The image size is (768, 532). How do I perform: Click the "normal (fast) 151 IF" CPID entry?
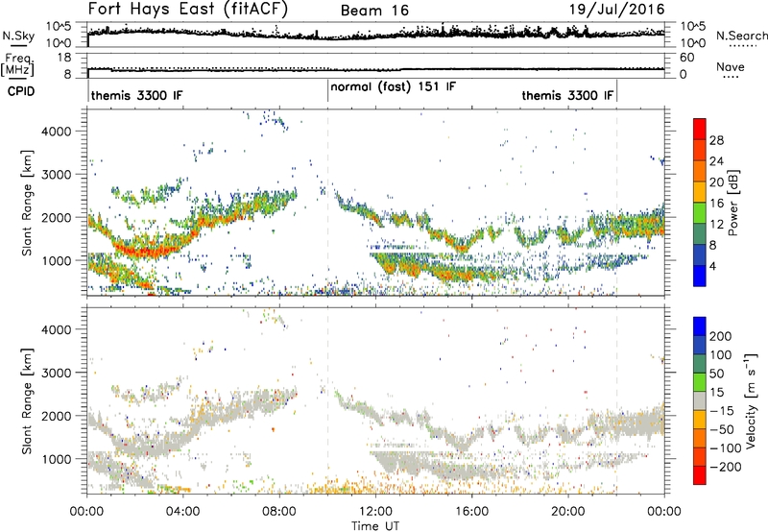click(394, 87)
